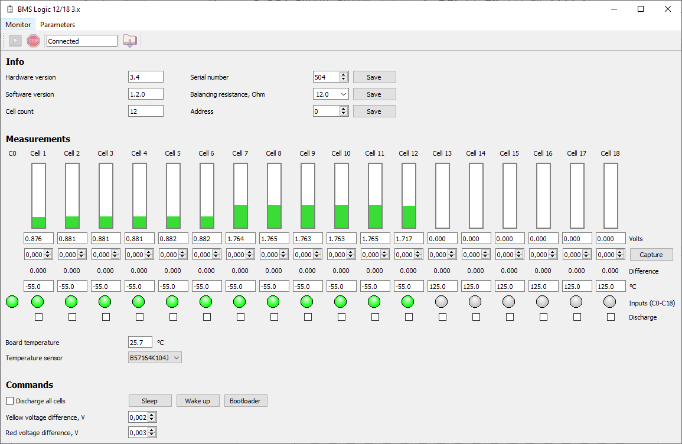Click the gray Cell 13 input indicator
Image resolution: width=682 pixels, height=444 pixels.
click(x=441, y=301)
